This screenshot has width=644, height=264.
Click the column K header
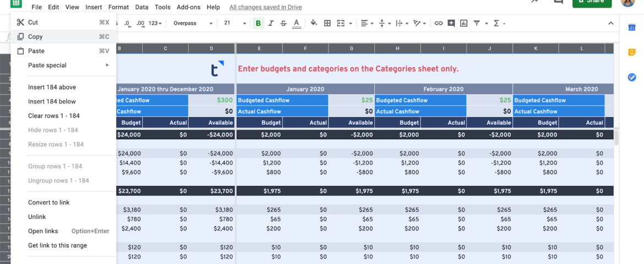coord(536,48)
